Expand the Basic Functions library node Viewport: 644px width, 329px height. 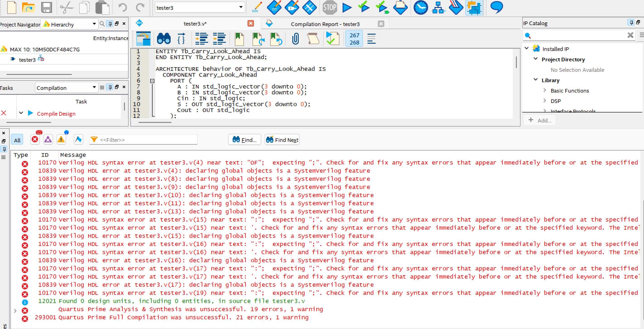(545, 91)
